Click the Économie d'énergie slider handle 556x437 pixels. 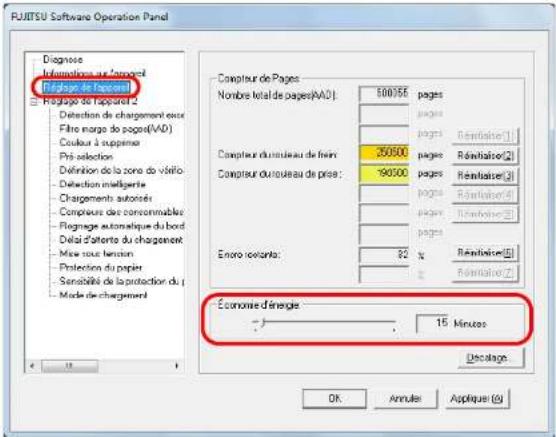tap(263, 322)
